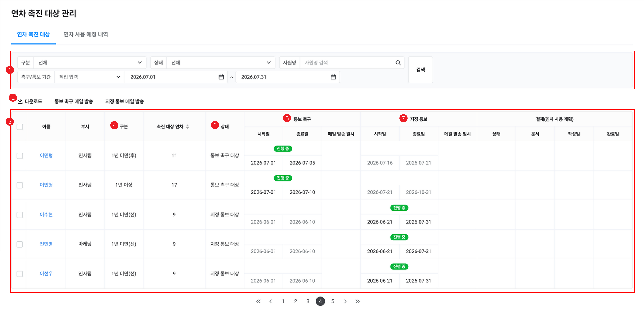Click the 다운로드 button
Viewport: 644px width, 316px height.
30,101
